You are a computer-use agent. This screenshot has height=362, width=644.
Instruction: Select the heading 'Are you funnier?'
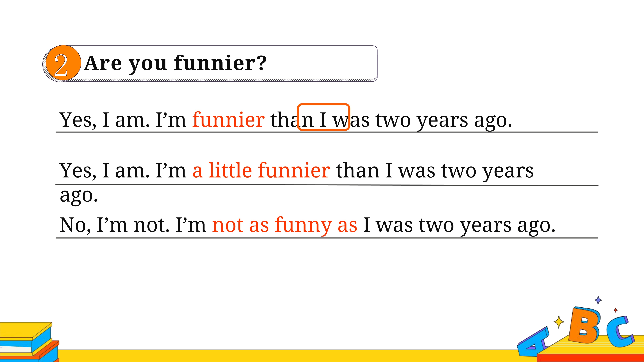175,63
